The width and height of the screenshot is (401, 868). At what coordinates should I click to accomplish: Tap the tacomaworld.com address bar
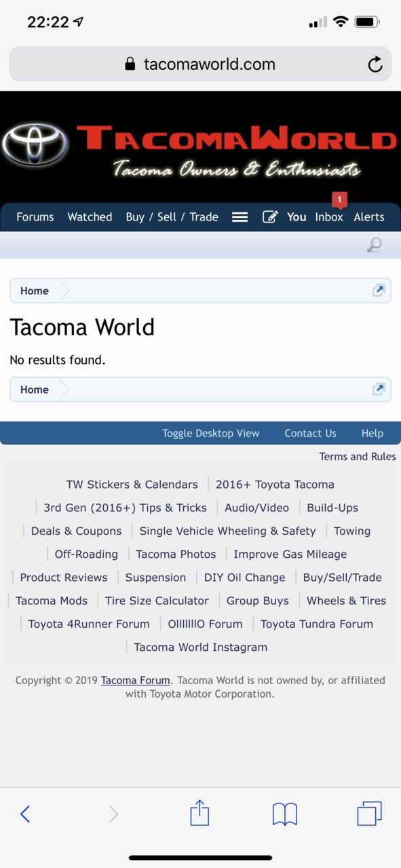[x=200, y=64]
